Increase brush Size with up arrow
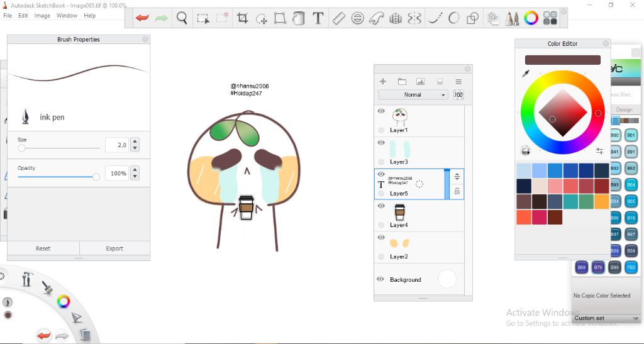The width and height of the screenshot is (644, 344). (x=135, y=141)
